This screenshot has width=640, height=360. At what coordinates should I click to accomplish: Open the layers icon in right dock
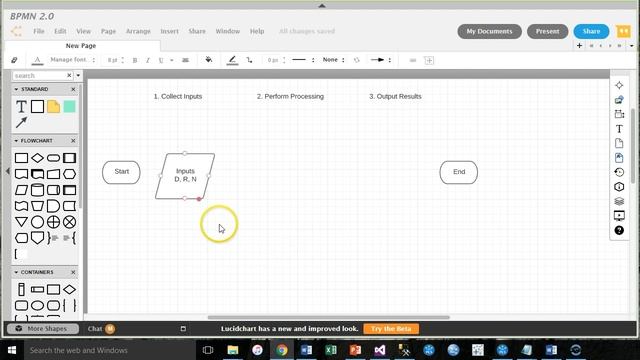tap(619, 201)
